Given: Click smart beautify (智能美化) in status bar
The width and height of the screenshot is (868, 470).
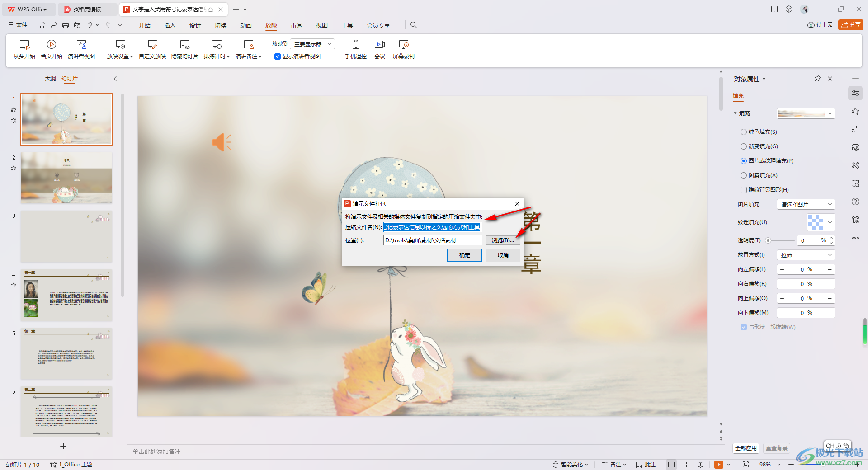Looking at the screenshot, I should [x=571, y=465].
